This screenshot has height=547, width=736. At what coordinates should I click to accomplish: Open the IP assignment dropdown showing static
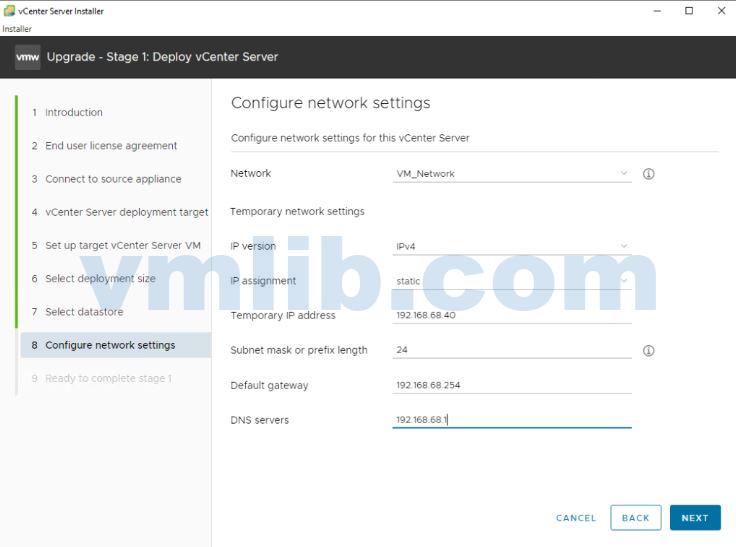click(x=512, y=281)
